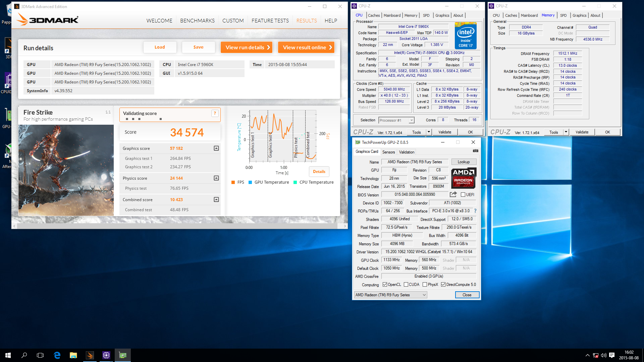Open the Tools dropdown arrow in the right CPU-Z window
Screen dimensions: 644x362
(x=566, y=132)
